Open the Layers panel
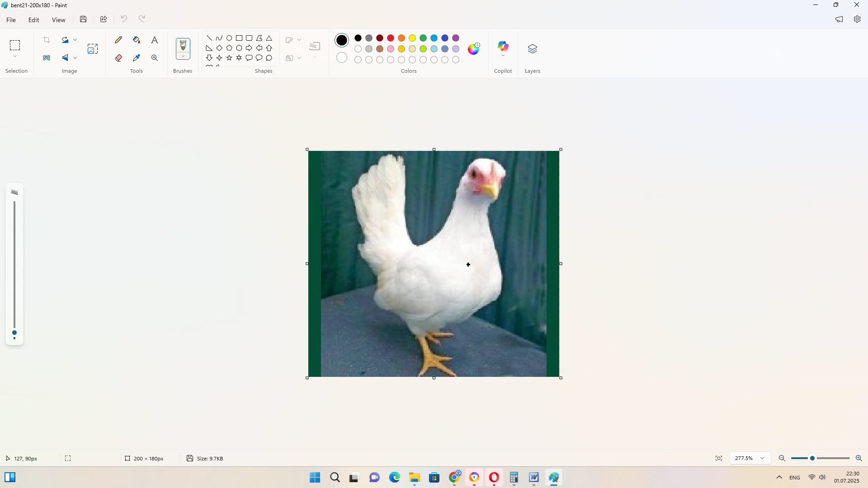This screenshot has height=488, width=868. [x=532, y=49]
